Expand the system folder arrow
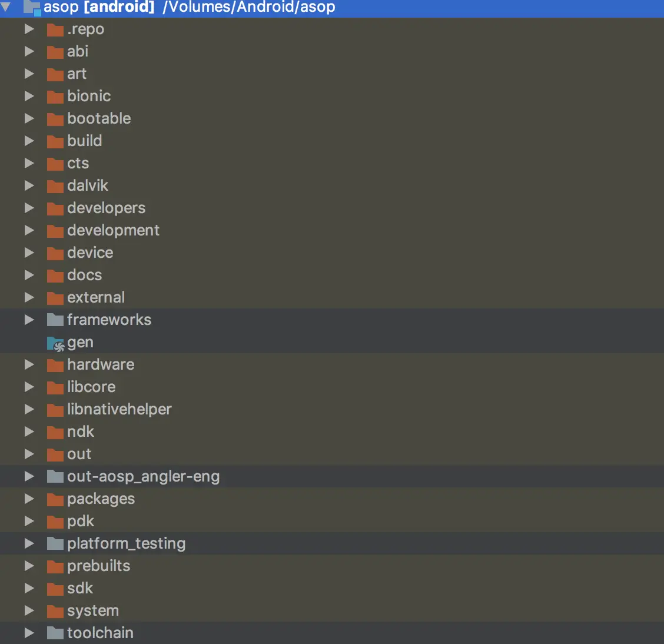Screen dimensions: 664x644 coord(29,610)
